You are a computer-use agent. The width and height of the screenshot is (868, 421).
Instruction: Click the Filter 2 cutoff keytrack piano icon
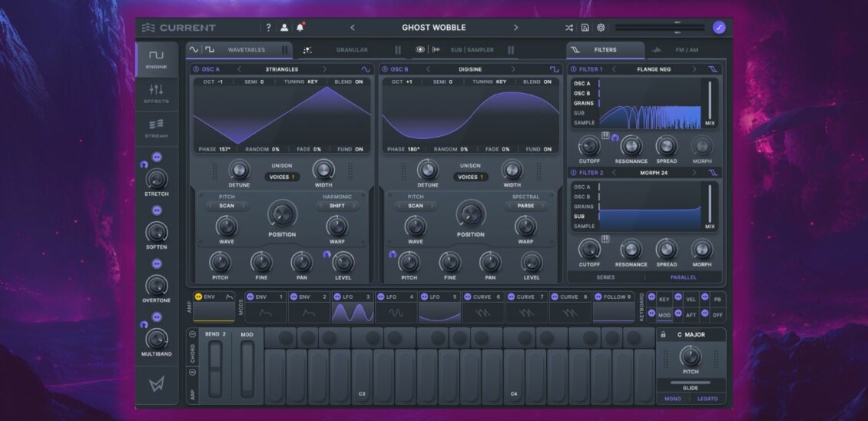pos(605,239)
